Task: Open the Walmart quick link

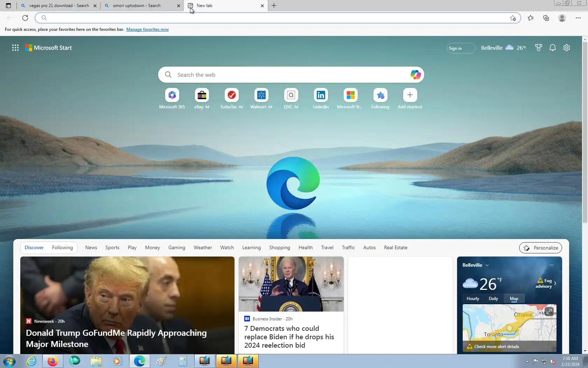Action: pos(261,98)
